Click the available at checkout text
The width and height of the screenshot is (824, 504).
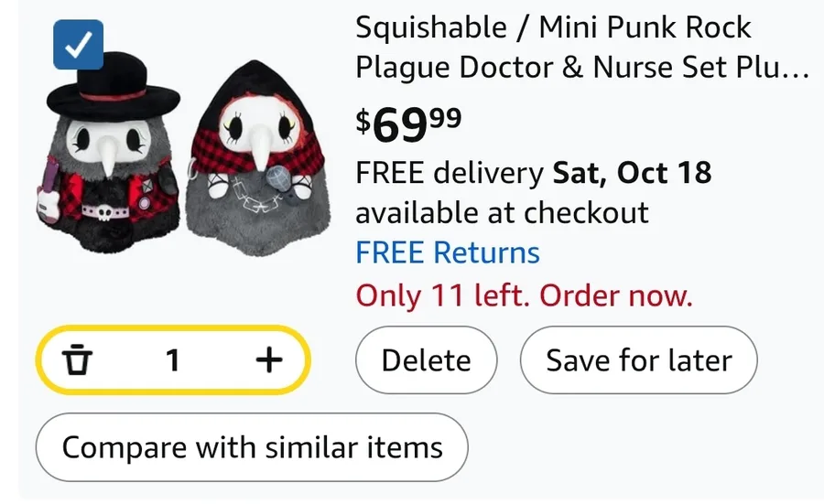click(502, 213)
